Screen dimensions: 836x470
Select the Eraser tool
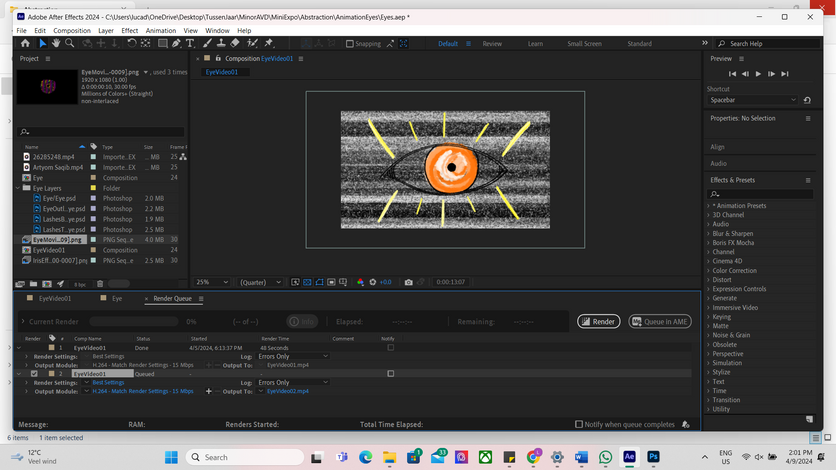pos(235,44)
